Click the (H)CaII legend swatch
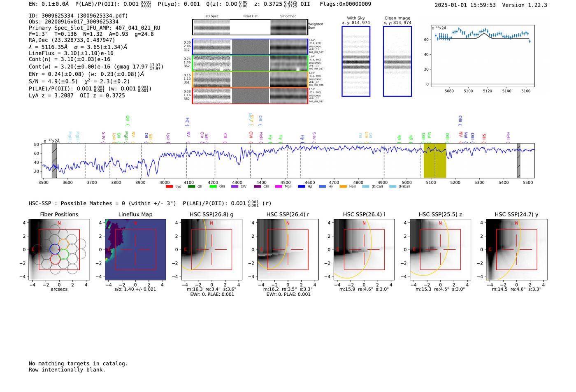 [x=393, y=187]
